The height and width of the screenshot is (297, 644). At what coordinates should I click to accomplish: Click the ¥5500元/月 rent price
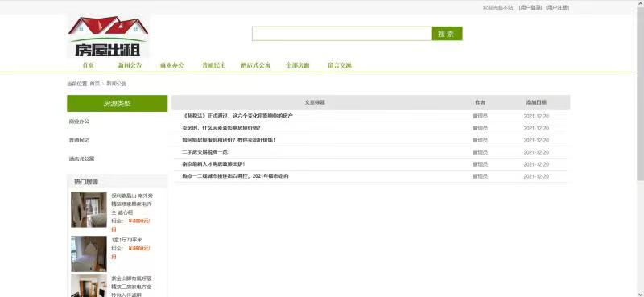pyautogui.click(x=131, y=252)
